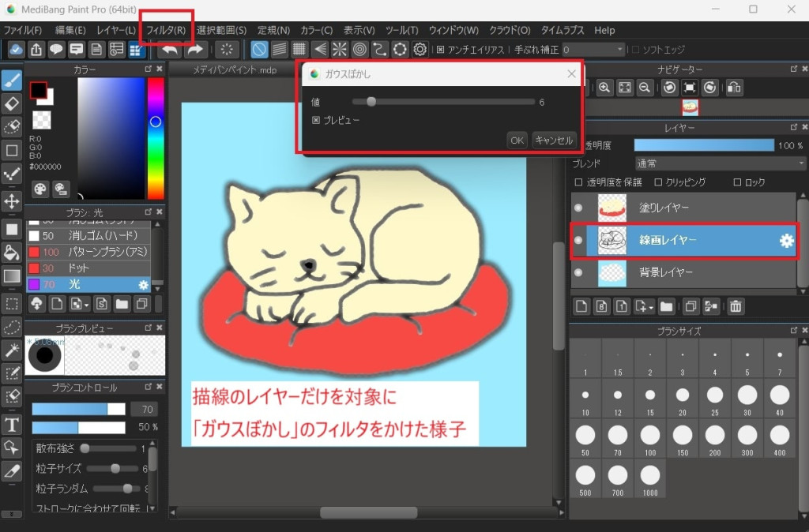Toggle the アンチエイリアス checkbox
The image size is (809, 532).
(x=440, y=50)
